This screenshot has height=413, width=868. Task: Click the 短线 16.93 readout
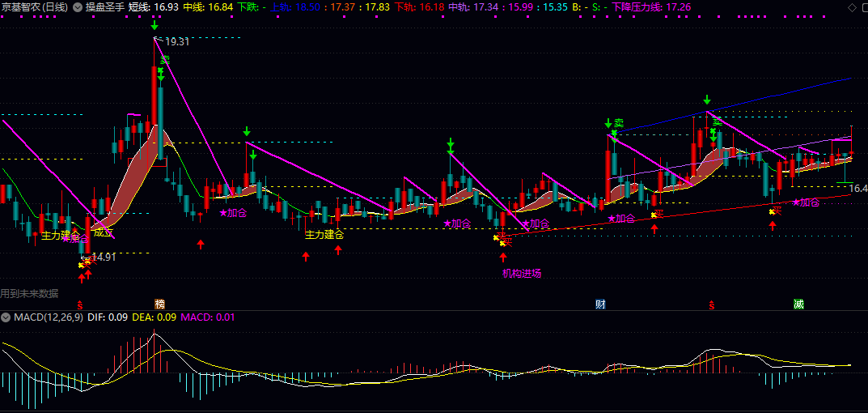coord(154,7)
